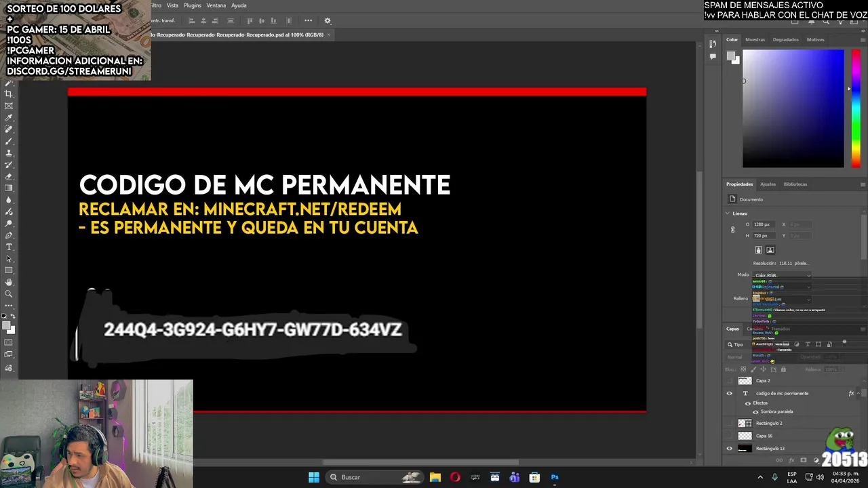Image resolution: width=868 pixels, height=488 pixels.
Task: Select the Frame tool
Action: (9, 106)
